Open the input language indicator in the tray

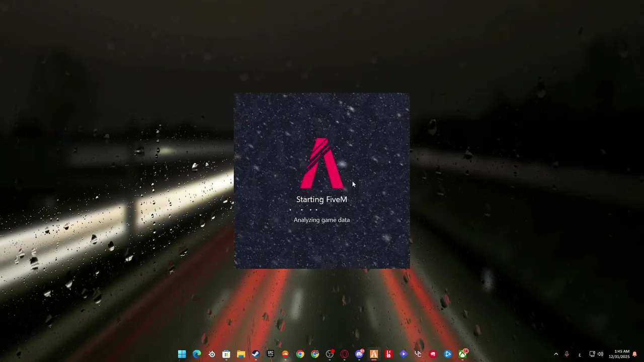pyautogui.click(x=580, y=354)
